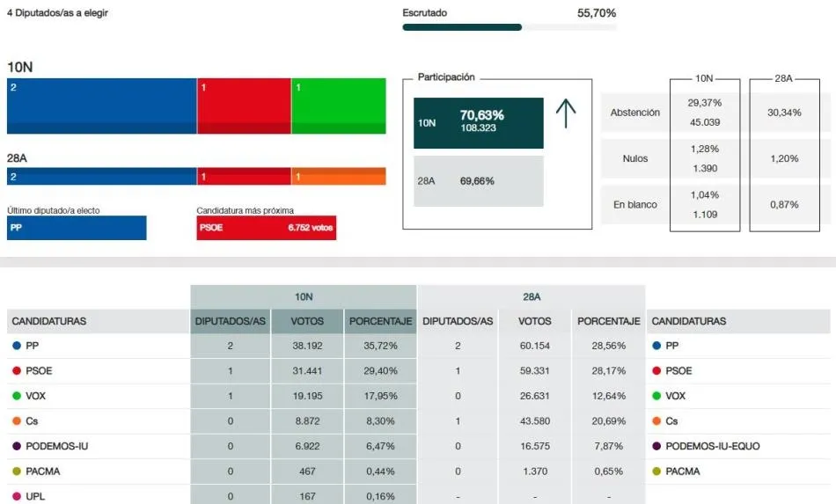Viewport: 836px width, 504px height.
Task: Click the 10N participation box showing 70,63%
Action: click(x=478, y=123)
